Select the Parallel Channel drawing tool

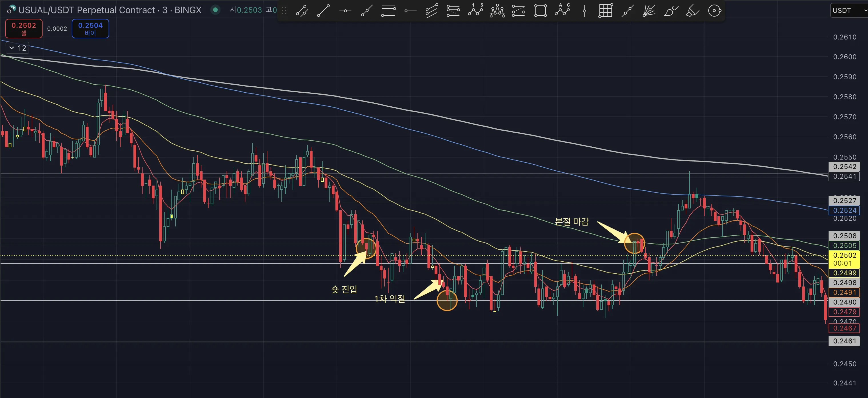pyautogui.click(x=302, y=11)
